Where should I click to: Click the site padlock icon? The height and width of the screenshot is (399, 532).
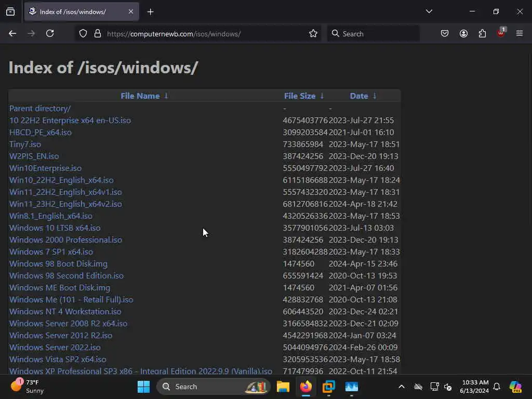pyautogui.click(x=98, y=34)
